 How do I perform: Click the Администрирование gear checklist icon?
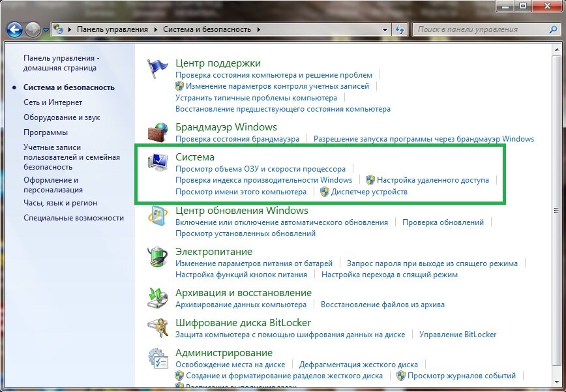(x=158, y=357)
